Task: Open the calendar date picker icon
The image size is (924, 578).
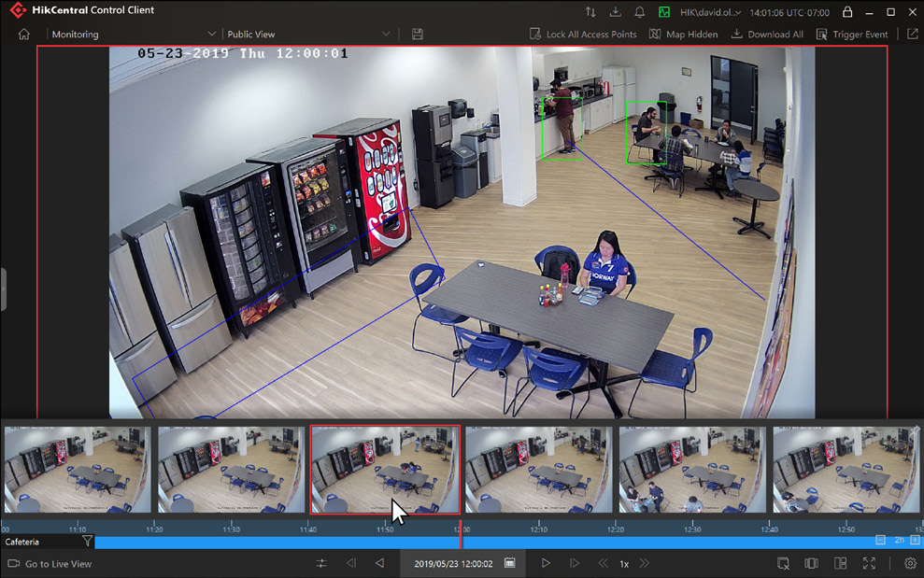Action: point(510,563)
